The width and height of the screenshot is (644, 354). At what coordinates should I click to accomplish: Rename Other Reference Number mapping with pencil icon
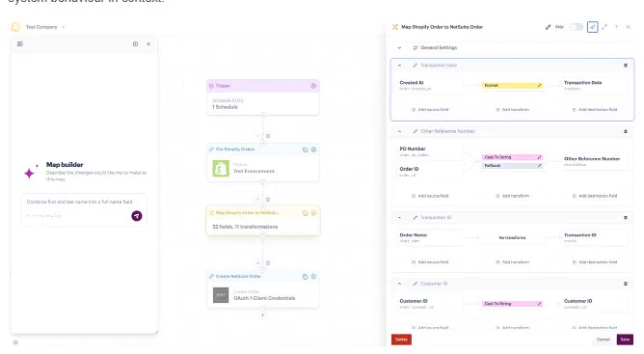(416, 131)
